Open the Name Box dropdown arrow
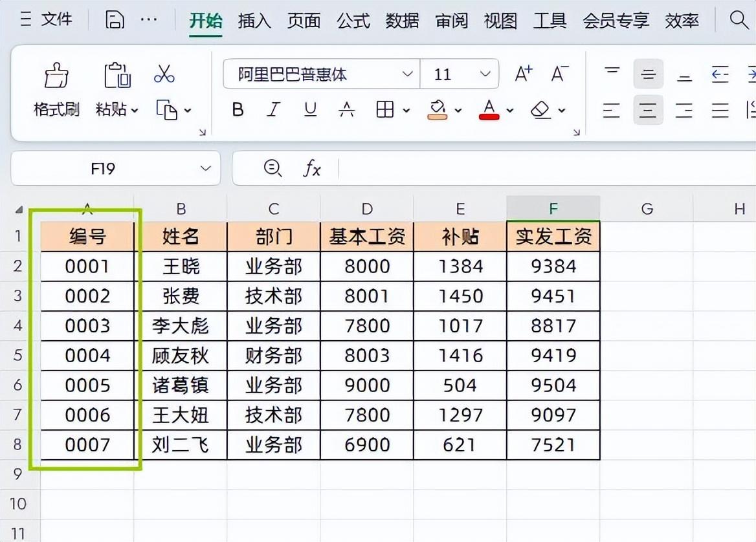 [x=206, y=168]
